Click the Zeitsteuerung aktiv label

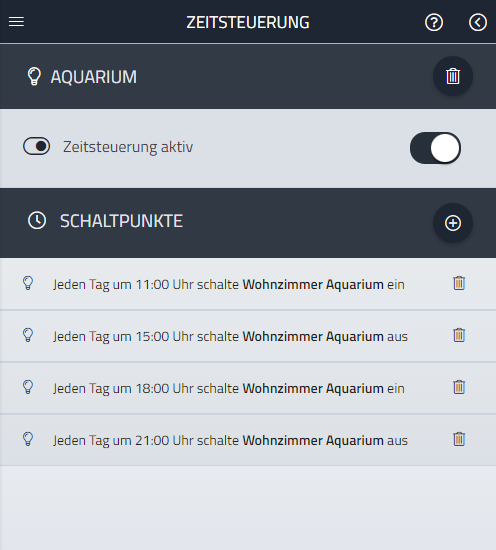click(128, 147)
